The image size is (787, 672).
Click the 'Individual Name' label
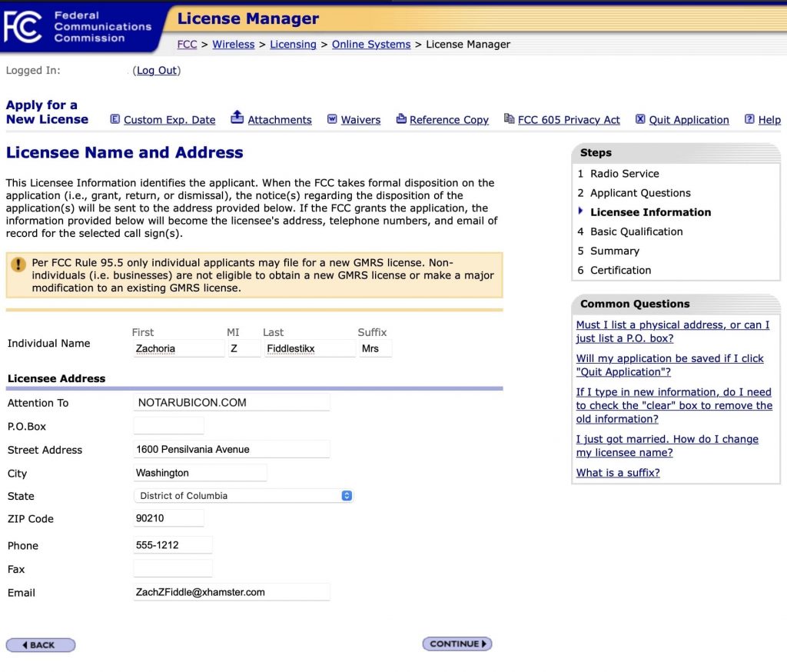[48, 344]
